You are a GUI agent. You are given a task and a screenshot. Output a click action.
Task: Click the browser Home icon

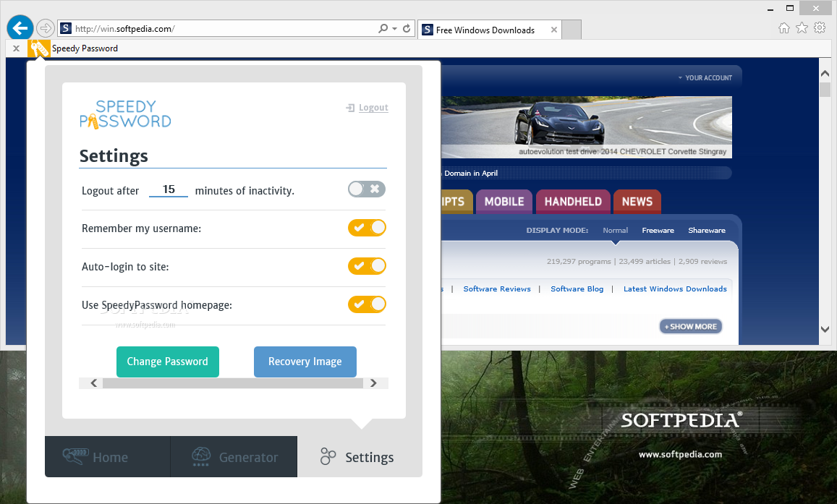pos(783,27)
